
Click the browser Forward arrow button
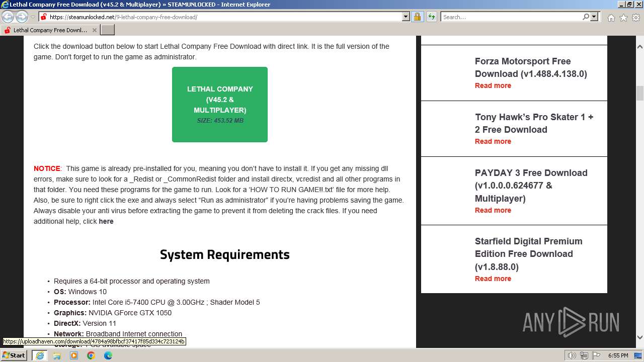tap(22, 17)
